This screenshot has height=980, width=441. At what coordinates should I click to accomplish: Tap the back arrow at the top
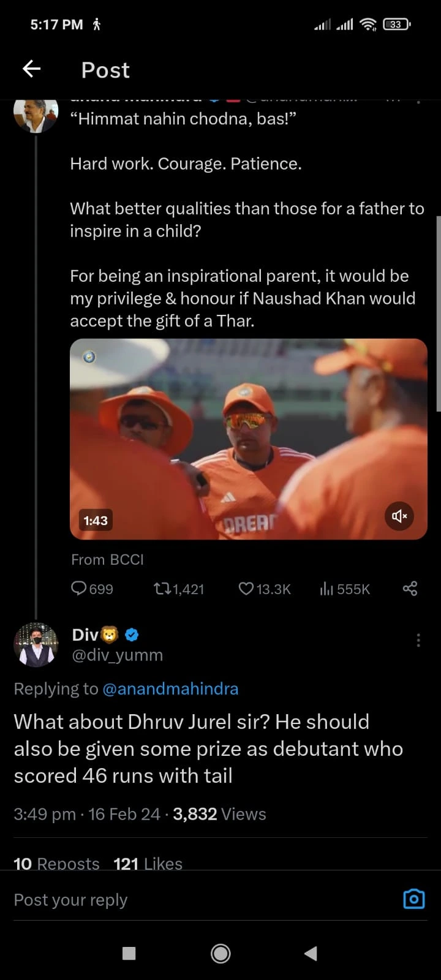click(x=31, y=69)
